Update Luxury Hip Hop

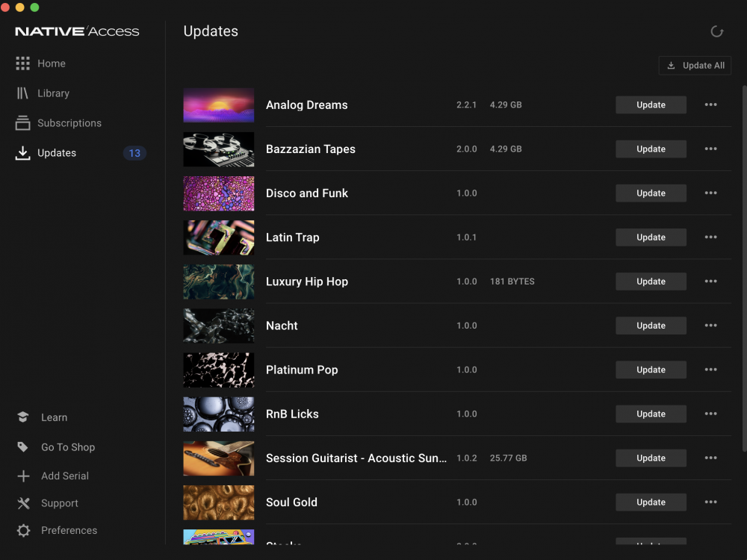tap(651, 281)
